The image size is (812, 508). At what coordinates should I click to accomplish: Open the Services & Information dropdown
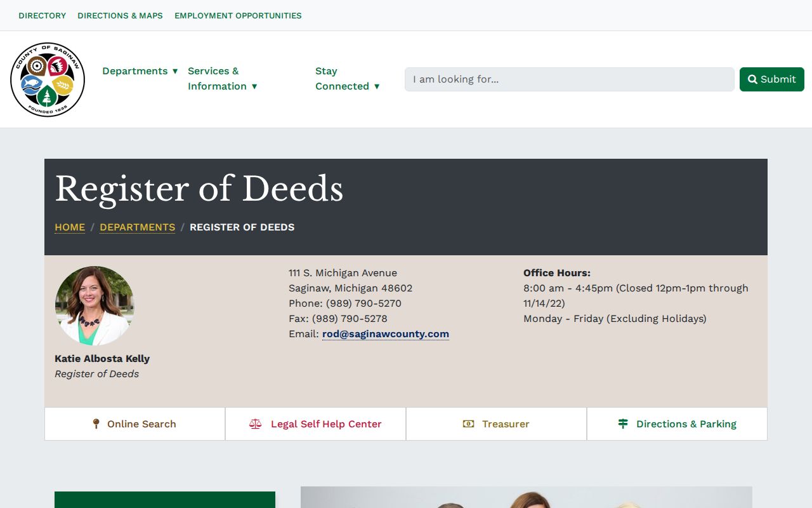[223, 79]
